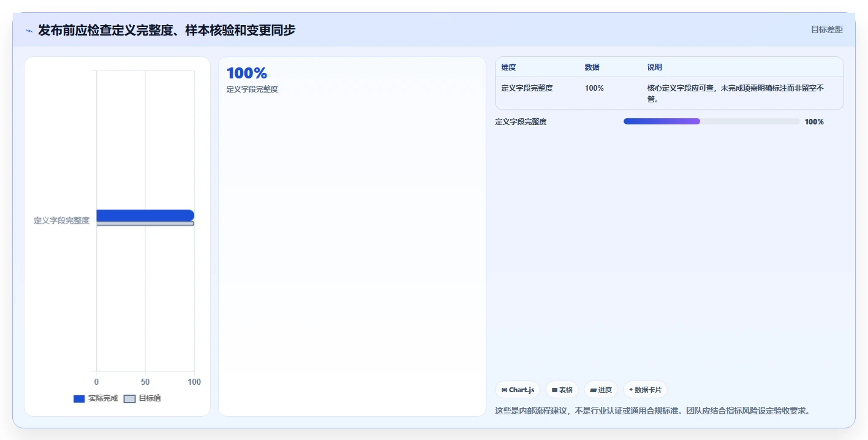Click the 目标差距 label in header
Image resolution: width=868 pixels, height=440 pixels.
[x=827, y=29]
